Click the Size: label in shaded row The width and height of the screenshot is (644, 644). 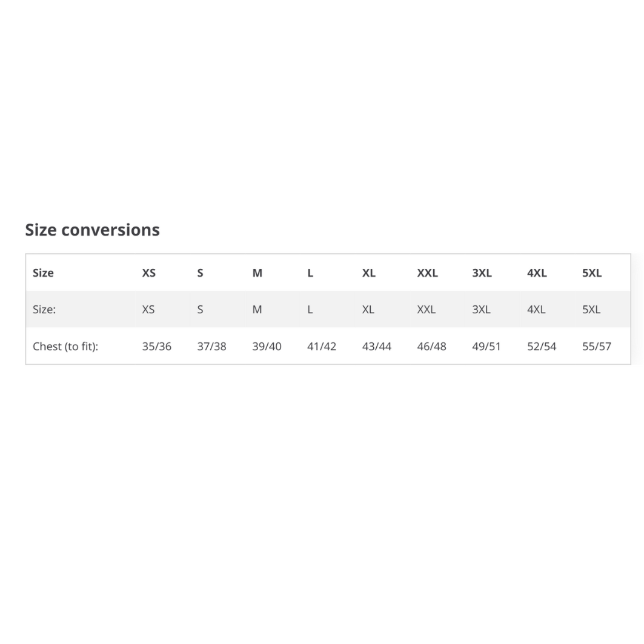(44, 310)
